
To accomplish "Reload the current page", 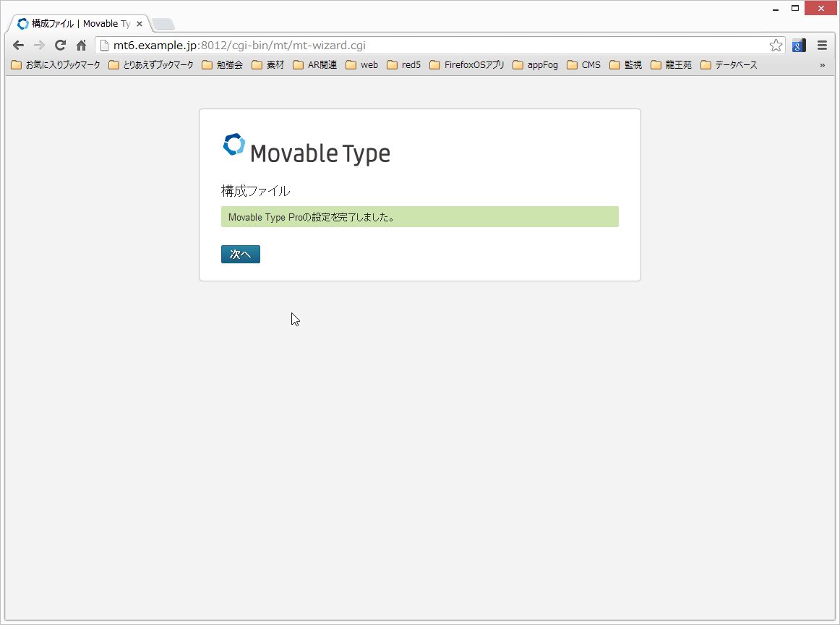I will 61,46.
